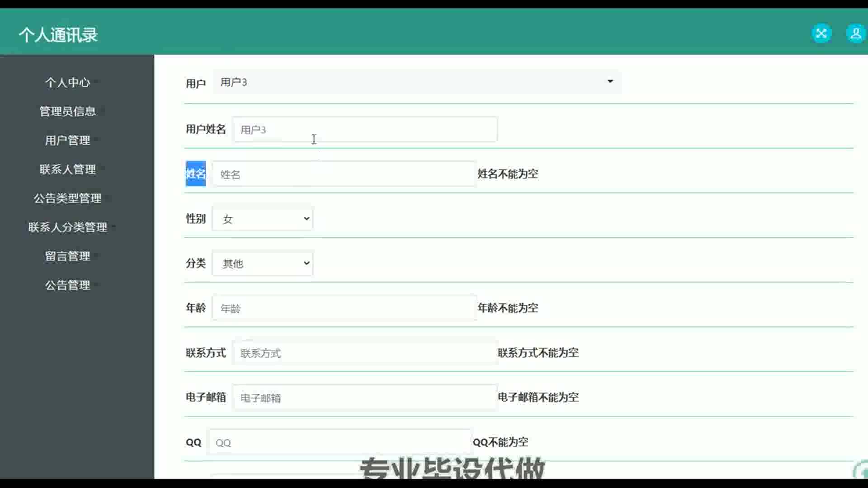The image size is (868, 488).
Task: Open 管理员信息 in sidebar
Action: point(68,111)
